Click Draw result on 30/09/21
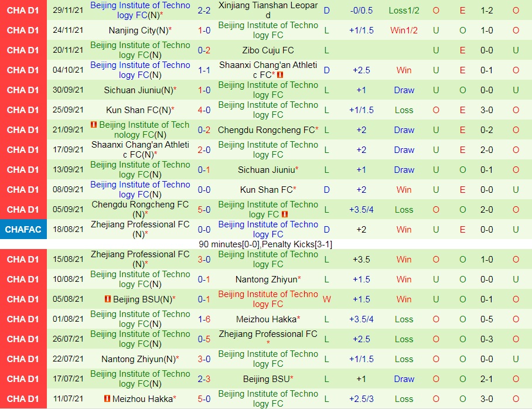 click(x=404, y=90)
